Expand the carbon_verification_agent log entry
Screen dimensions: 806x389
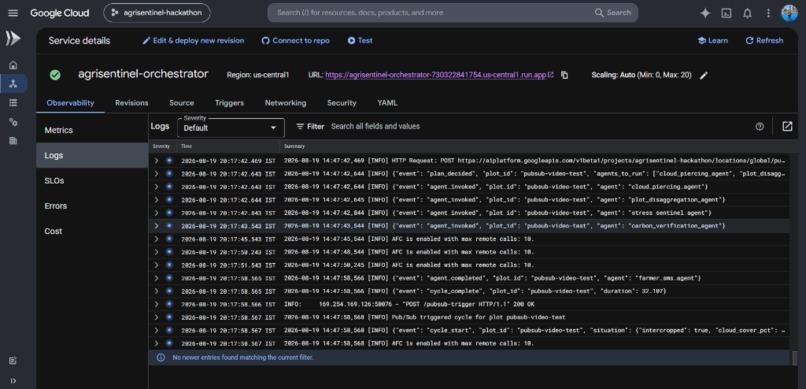click(x=156, y=226)
